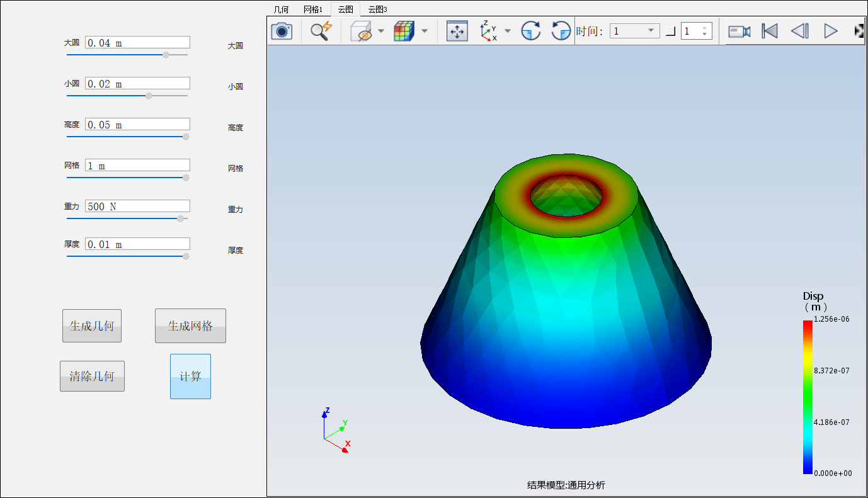Click the 网格 slider handle
This screenshot has width=868, height=498.
(x=186, y=178)
